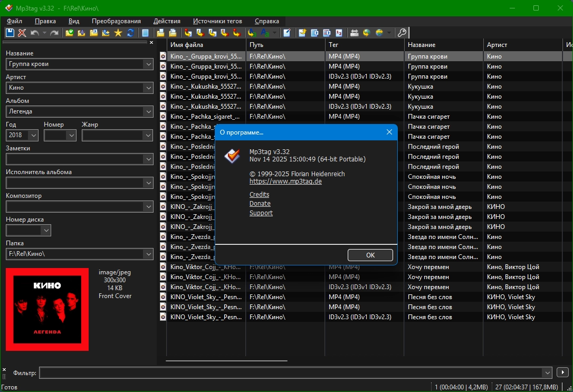The height and width of the screenshot is (392, 573).
Task: Open the Папка path dropdown
Action: coord(148,254)
